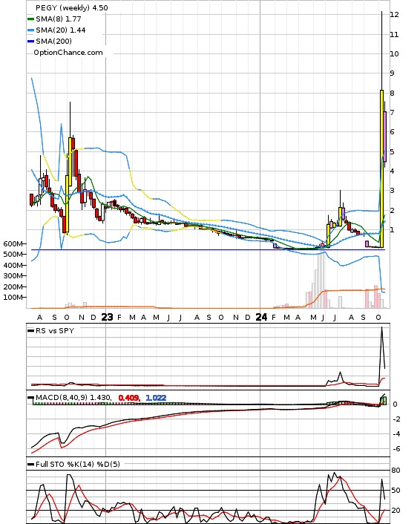The height and width of the screenshot is (524, 420).
Task: Click the OptionChance.com watermark text
Action: pyautogui.click(x=68, y=53)
